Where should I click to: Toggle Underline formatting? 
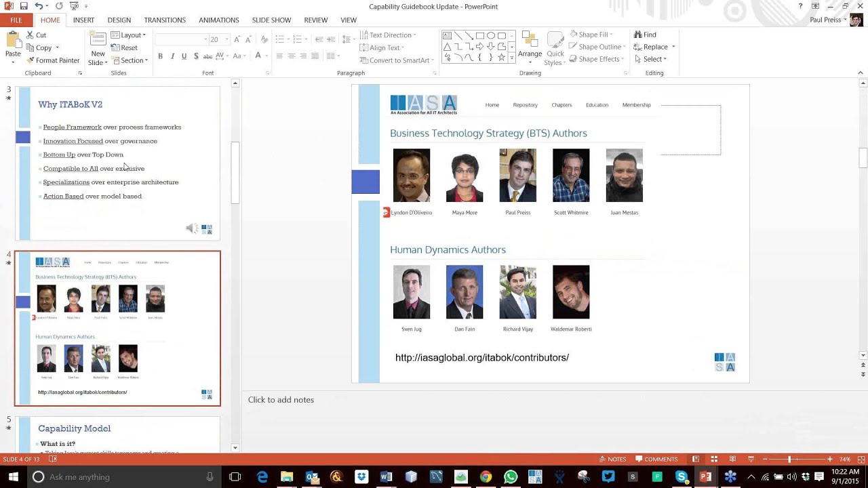tap(184, 56)
